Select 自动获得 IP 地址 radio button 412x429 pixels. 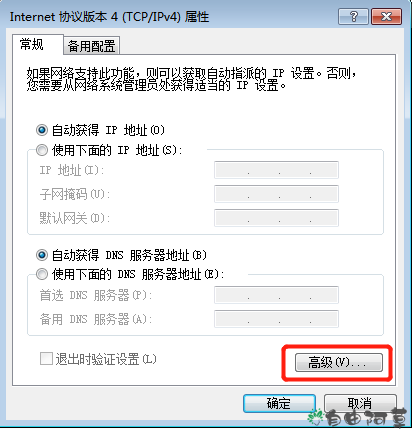[42, 130]
